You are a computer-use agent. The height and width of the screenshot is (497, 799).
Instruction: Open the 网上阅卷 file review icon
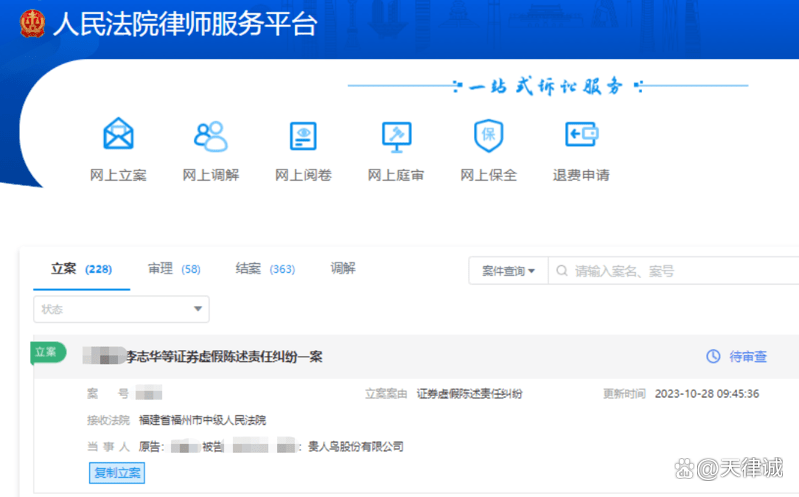tap(303, 135)
